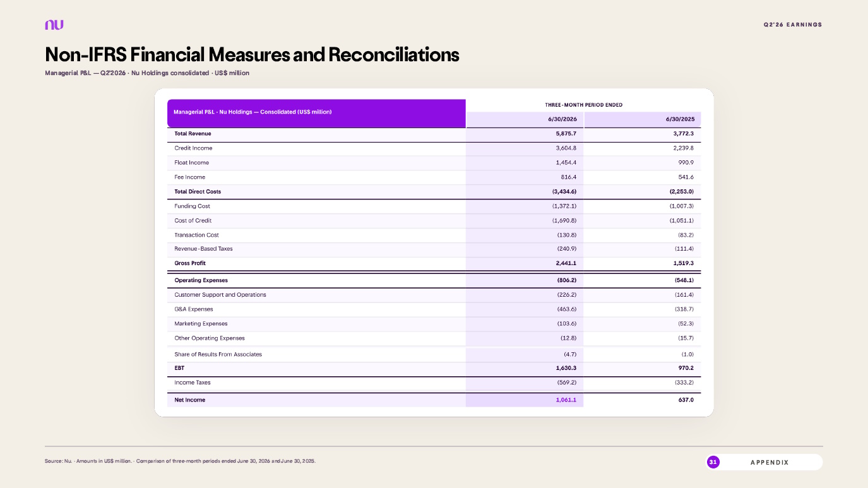Click the Credit Income row label

(193, 148)
